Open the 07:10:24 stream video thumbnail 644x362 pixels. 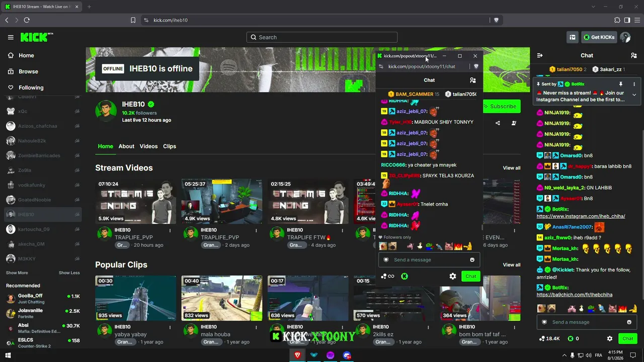tap(136, 201)
